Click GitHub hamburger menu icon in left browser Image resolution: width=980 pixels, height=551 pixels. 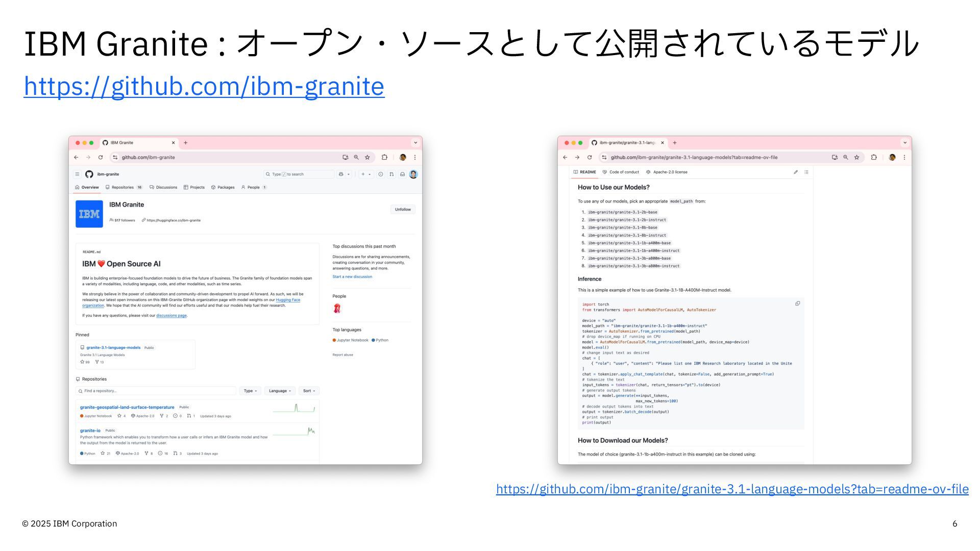[x=77, y=174]
